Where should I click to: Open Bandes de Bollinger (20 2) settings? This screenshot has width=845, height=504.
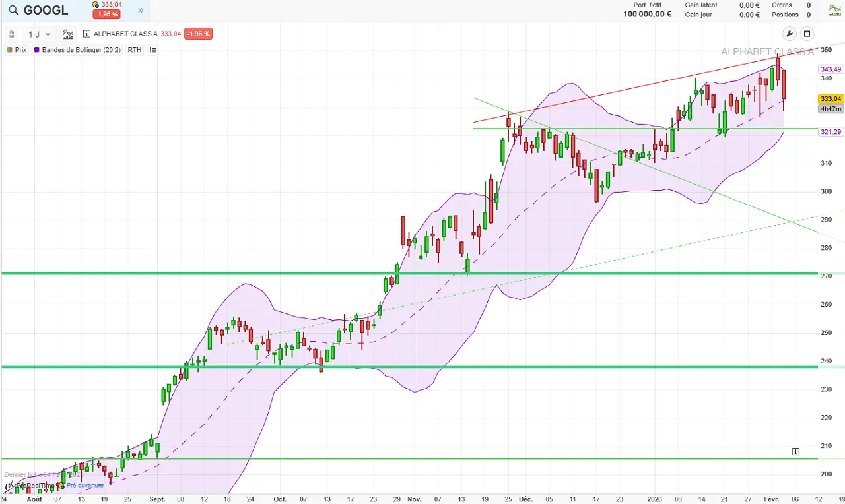77,50
